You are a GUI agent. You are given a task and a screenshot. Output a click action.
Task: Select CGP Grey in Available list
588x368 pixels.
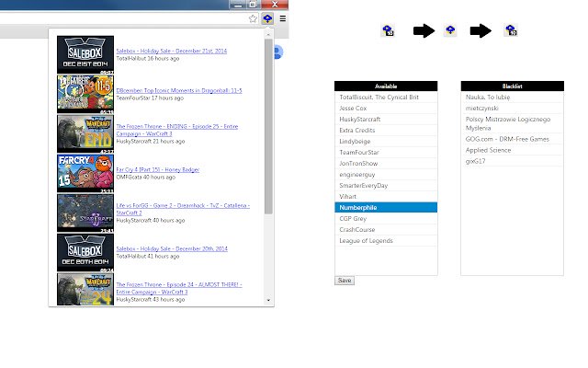click(x=386, y=219)
